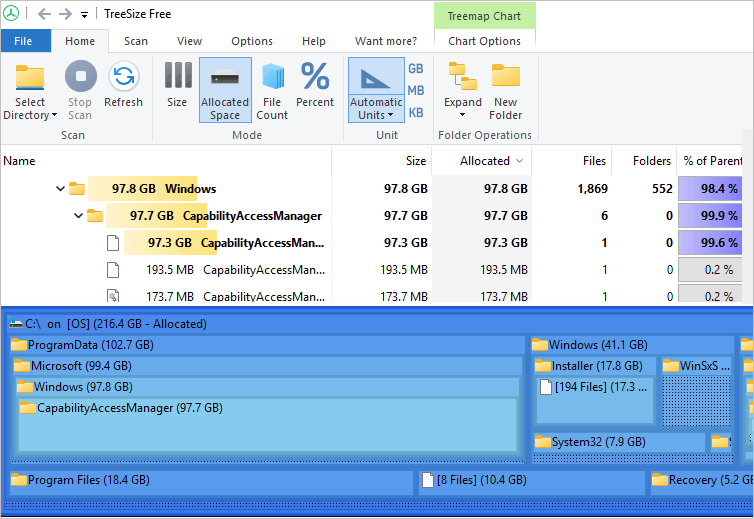Create a New Folder
Viewport: 754px width, 519px height.
click(505, 91)
